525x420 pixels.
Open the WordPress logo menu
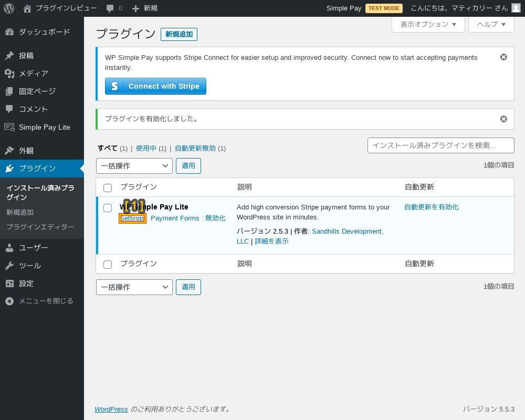[9, 8]
